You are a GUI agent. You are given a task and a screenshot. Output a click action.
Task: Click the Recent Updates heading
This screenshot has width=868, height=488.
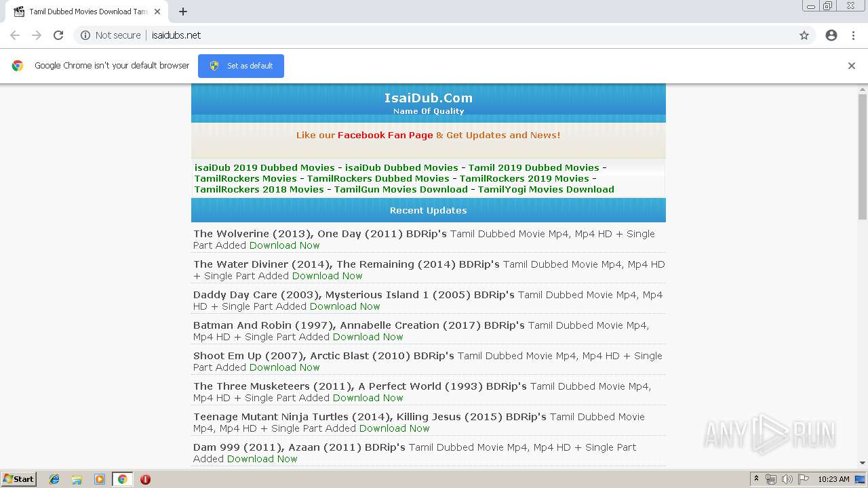[x=429, y=210]
